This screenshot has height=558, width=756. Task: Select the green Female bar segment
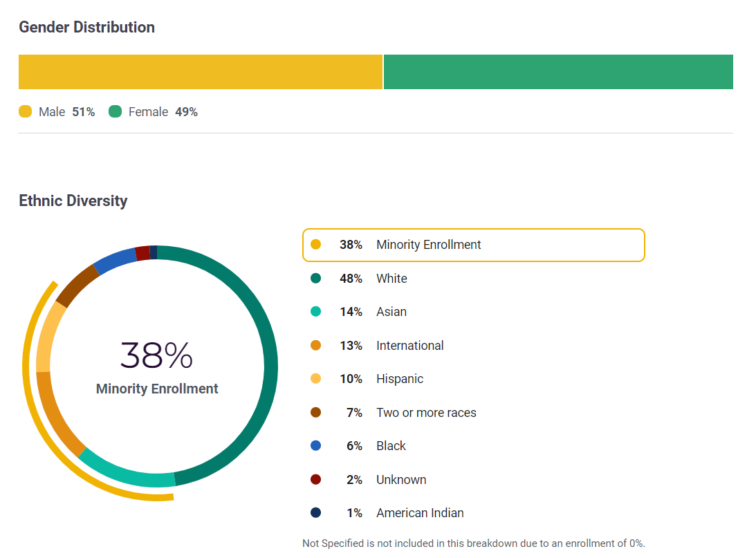(557, 72)
